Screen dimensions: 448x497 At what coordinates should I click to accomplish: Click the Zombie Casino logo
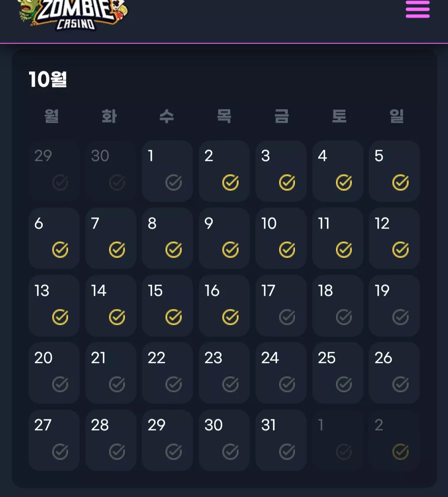(x=73, y=15)
